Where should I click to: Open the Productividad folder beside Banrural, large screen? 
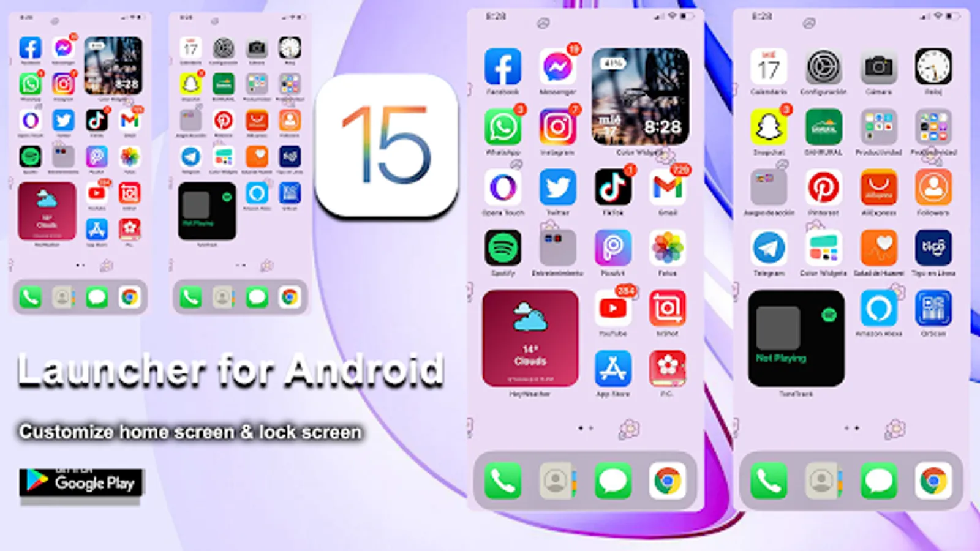pos(878,127)
